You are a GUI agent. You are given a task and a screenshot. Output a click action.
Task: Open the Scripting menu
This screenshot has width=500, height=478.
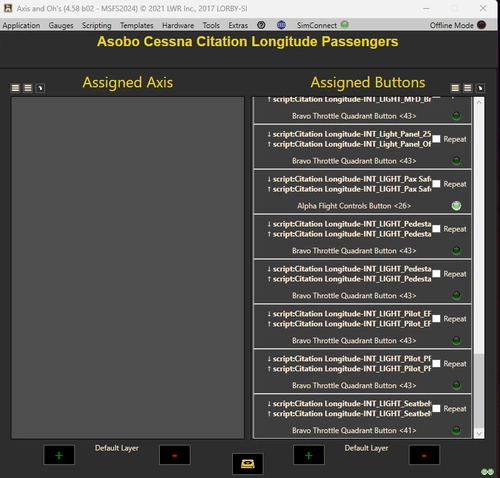point(97,25)
